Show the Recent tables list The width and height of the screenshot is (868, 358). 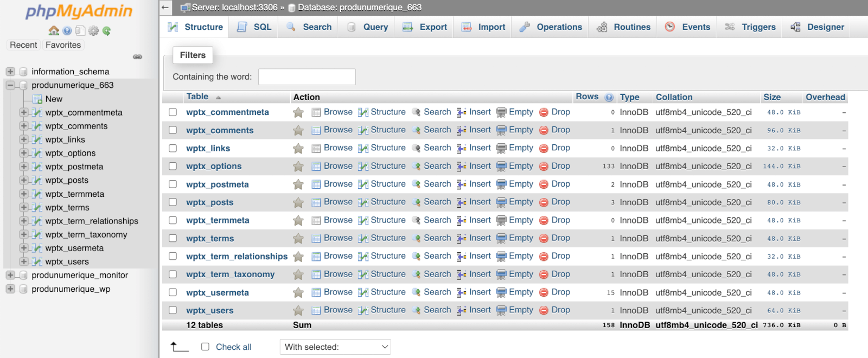click(x=23, y=45)
